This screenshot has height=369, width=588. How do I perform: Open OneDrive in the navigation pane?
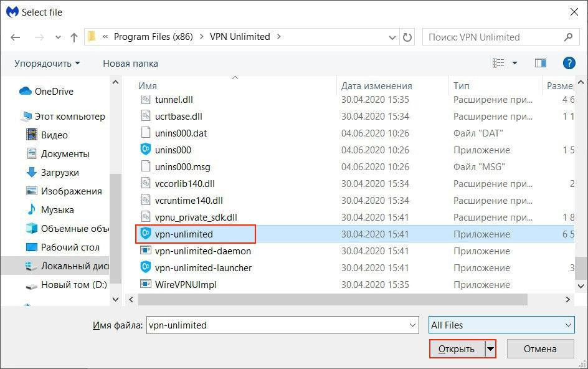[54, 92]
